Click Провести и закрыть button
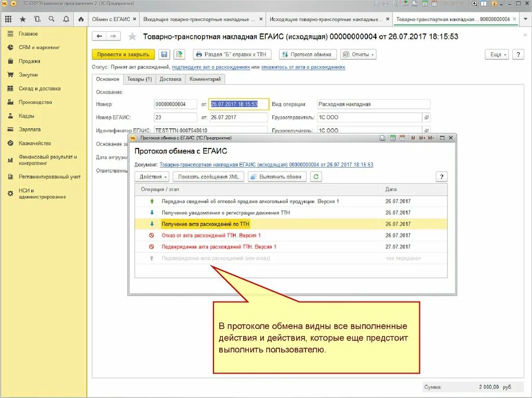The height and width of the screenshot is (398, 532). coord(123,54)
